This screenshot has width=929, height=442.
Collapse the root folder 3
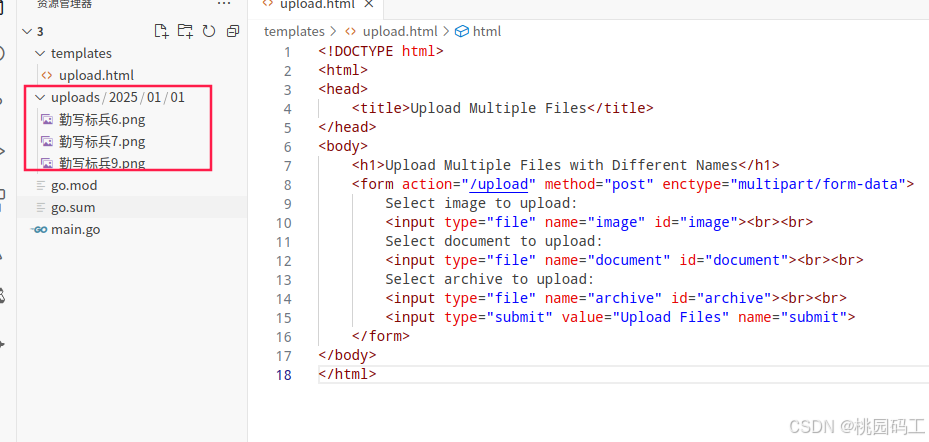[27, 31]
